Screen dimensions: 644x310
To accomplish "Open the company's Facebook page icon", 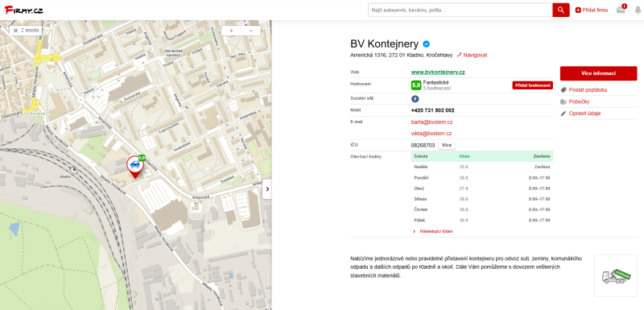I will [x=415, y=99].
